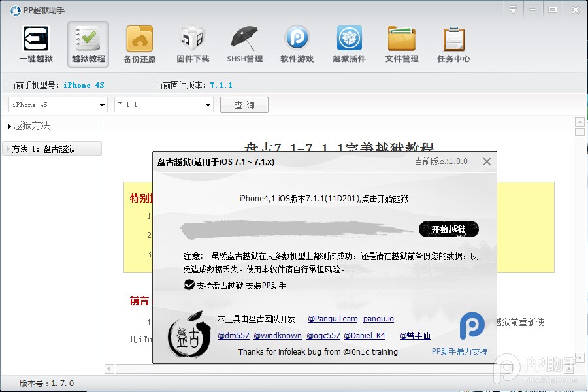The height and width of the screenshot is (392, 588).
Task: Click the 开始越狱 start jailbreak button
Action: 448,229
